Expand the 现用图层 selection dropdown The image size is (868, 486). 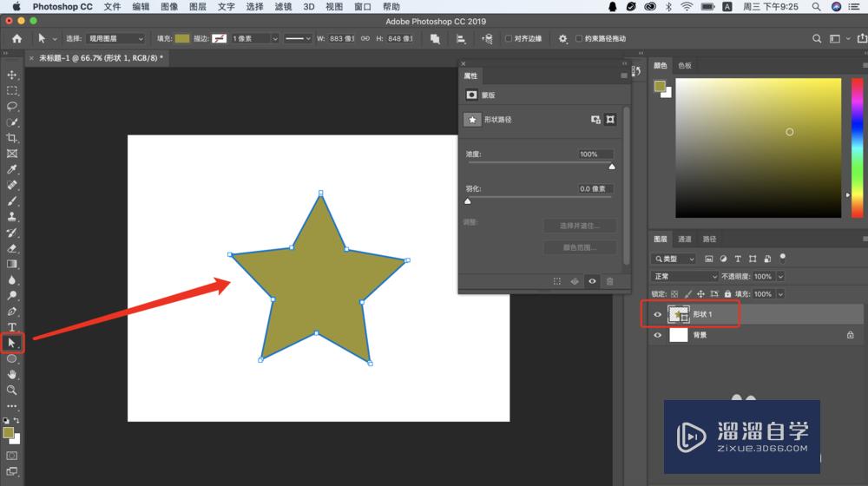[x=115, y=39]
